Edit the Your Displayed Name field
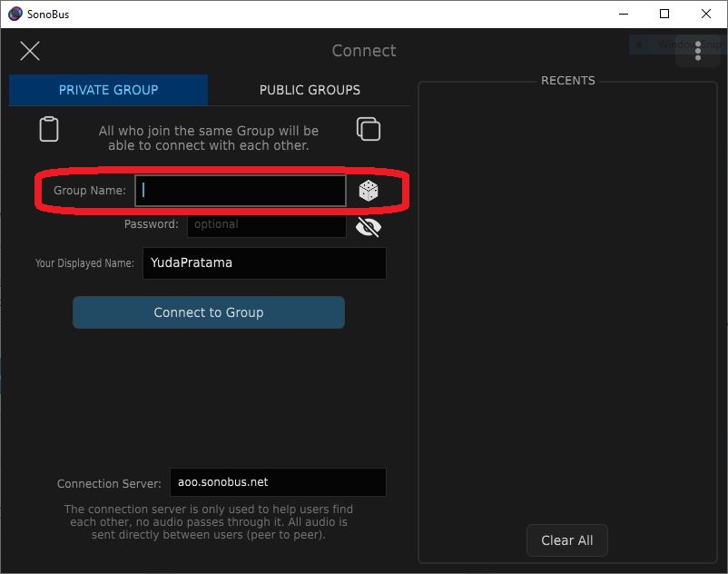Screen dimensions: 728x574 click(264, 263)
